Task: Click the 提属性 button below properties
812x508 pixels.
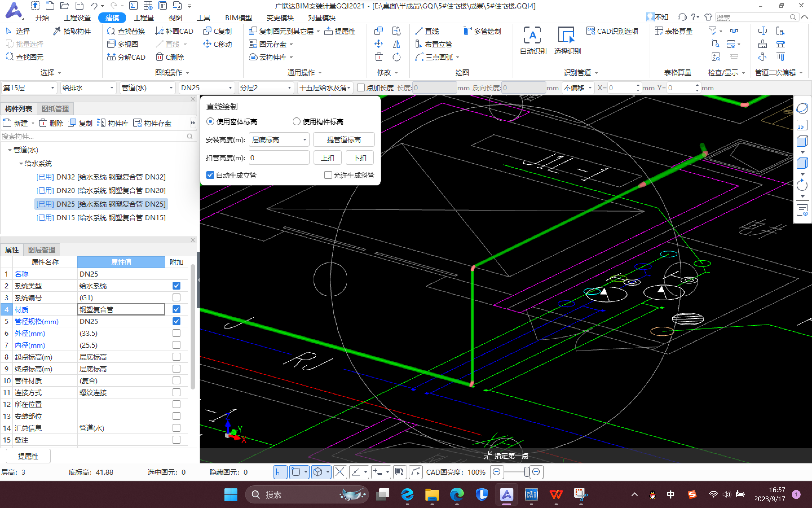Action: coord(28,456)
